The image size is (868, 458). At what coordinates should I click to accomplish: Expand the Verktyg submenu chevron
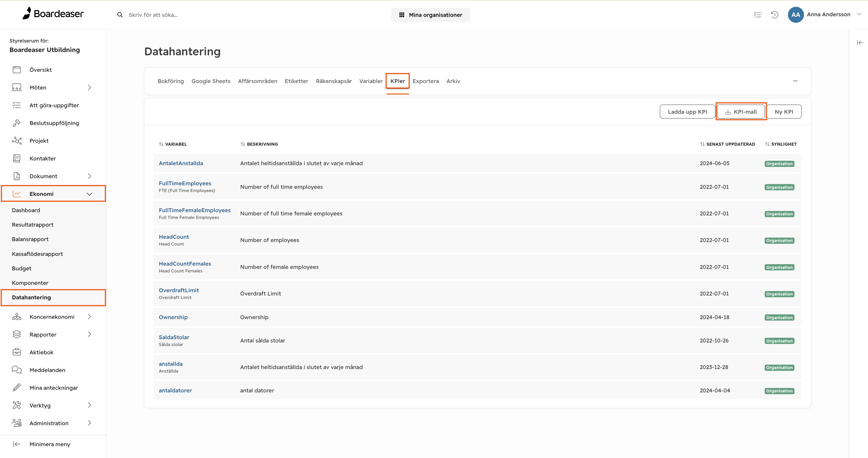click(89, 405)
